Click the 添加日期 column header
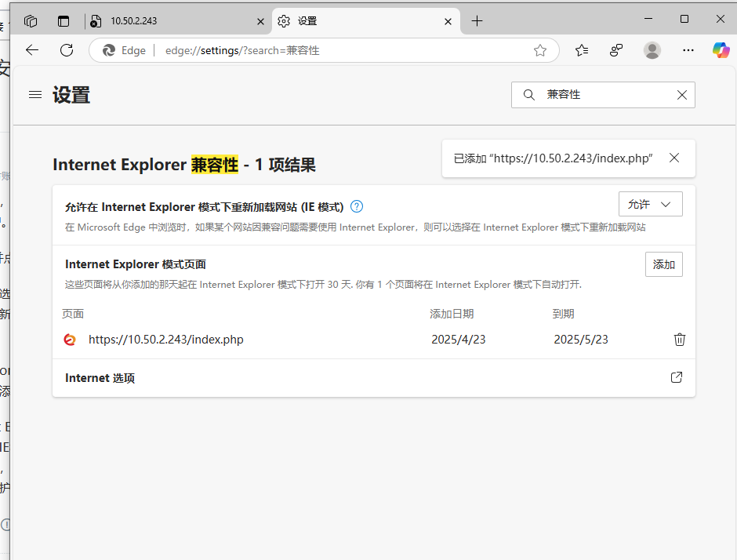 452,314
